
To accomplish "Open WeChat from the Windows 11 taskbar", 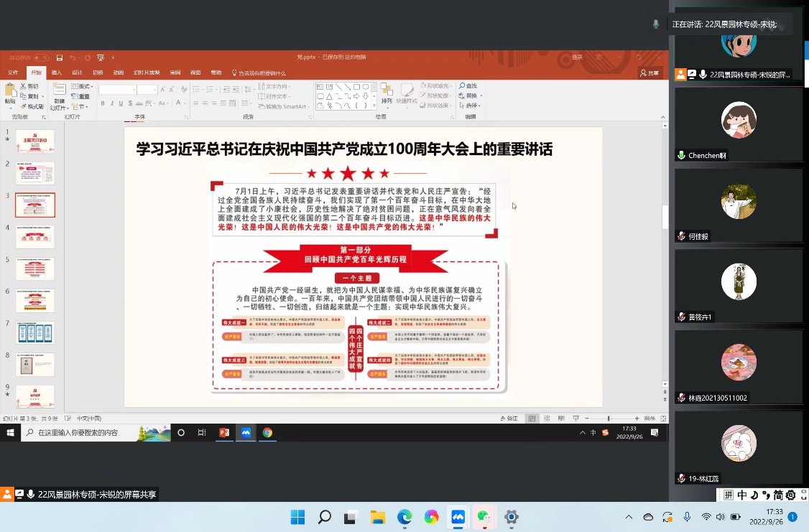I will pyautogui.click(x=484, y=517).
